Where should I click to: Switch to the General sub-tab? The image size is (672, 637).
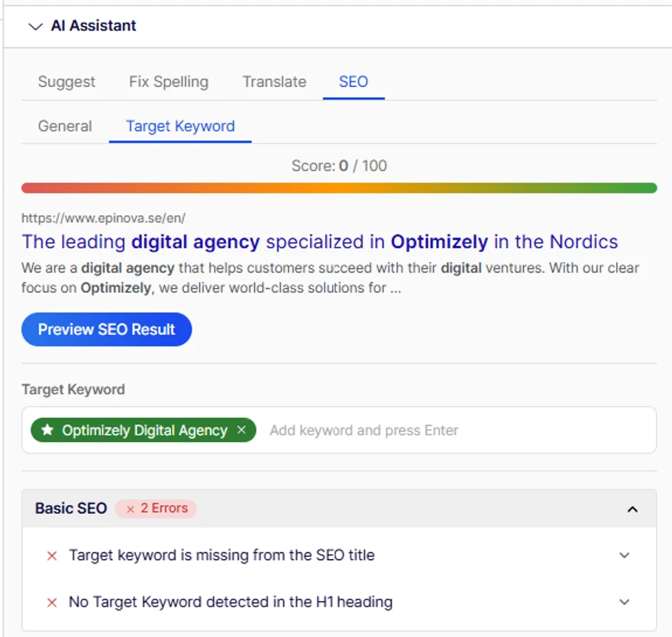pos(65,126)
